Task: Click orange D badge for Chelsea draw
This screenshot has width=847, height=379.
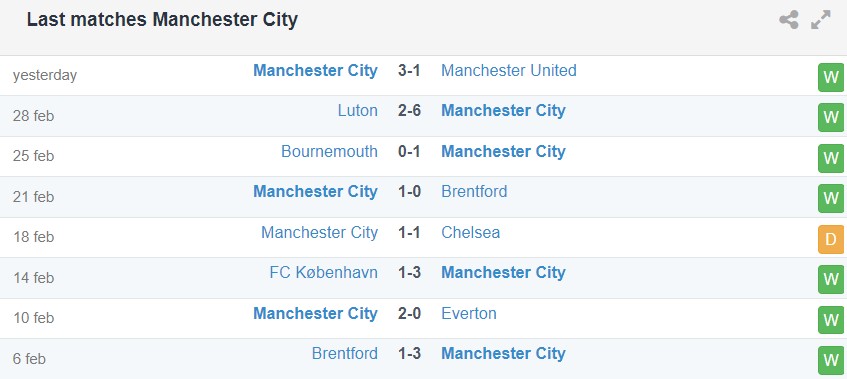Action: 830,240
